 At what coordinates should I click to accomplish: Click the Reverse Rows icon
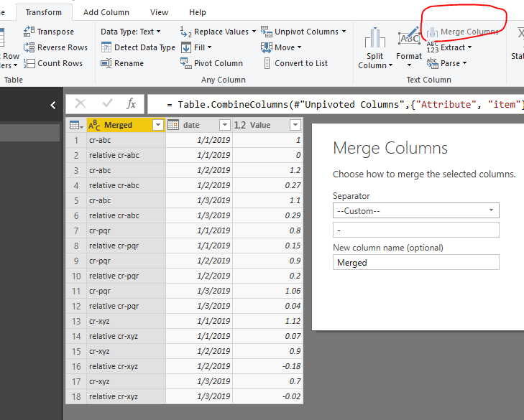click(29, 47)
